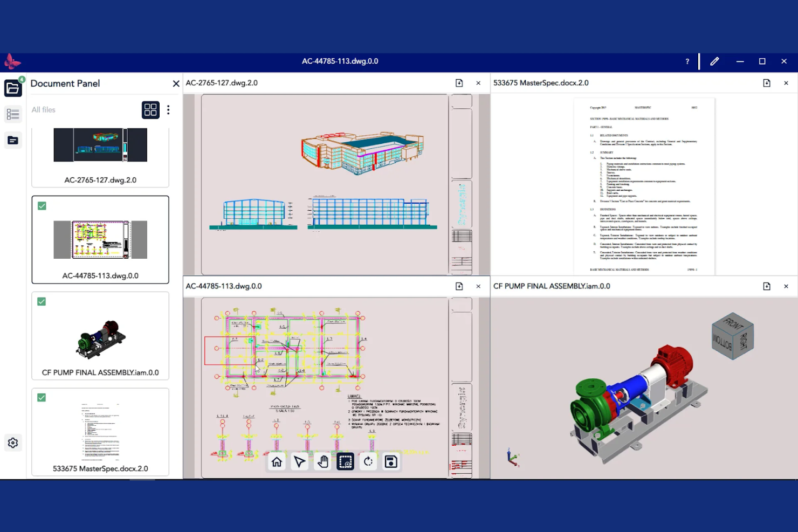Uncheck the CF PUMP FINAL ASSEMBLY checkbox
This screenshot has height=532, width=798.
tap(42, 302)
